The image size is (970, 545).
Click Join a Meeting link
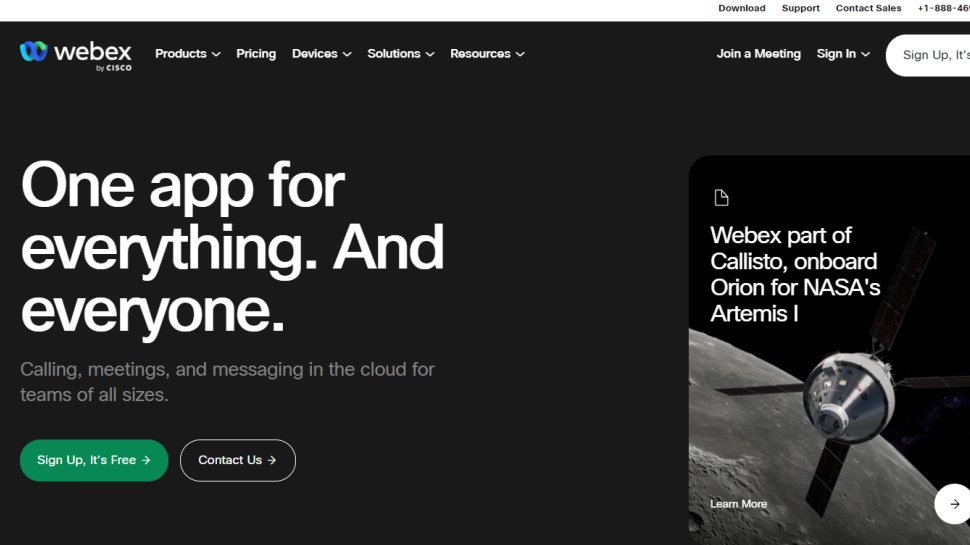coord(758,54)
